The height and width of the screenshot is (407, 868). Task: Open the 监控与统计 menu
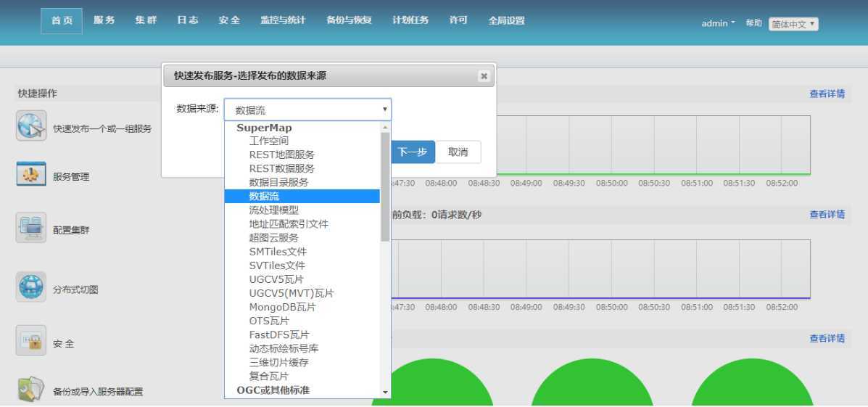click(283, 20)
